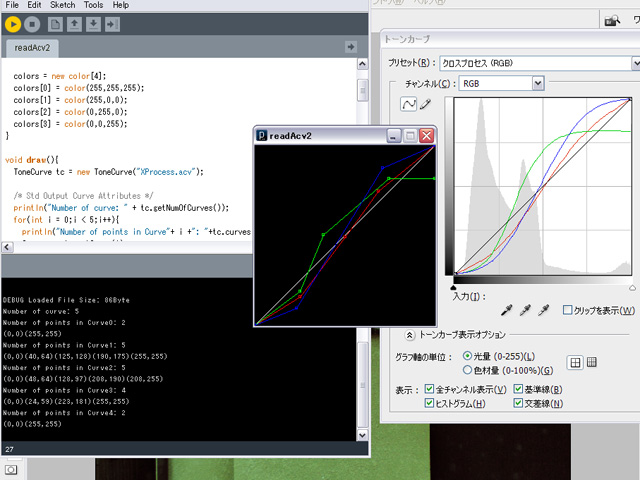
Task: Click the 'void draw(){' code line
Action: pos(32,160)
